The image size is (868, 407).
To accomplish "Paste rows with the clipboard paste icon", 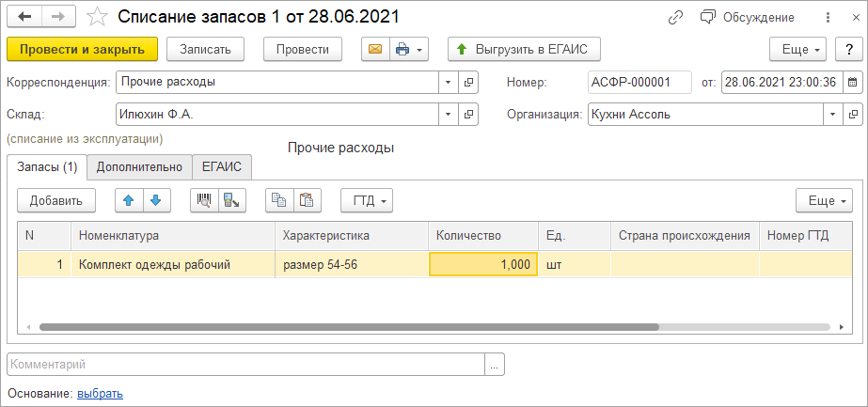I will click(308, 201).
